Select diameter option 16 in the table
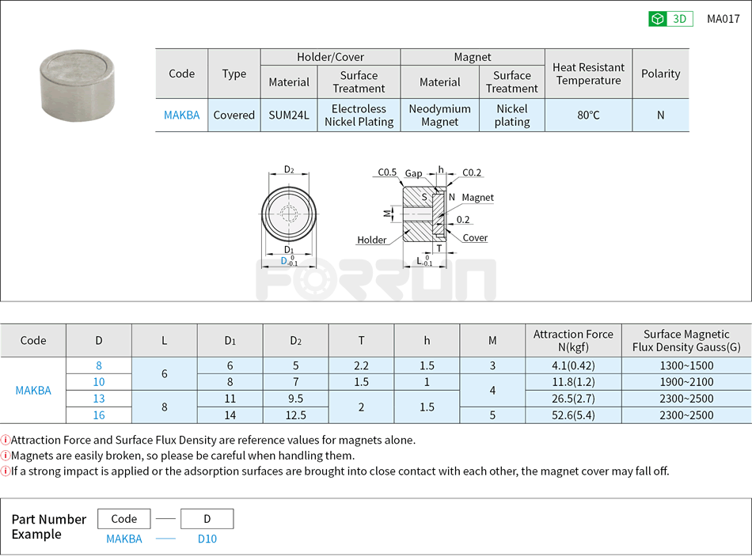 [99, 415]
